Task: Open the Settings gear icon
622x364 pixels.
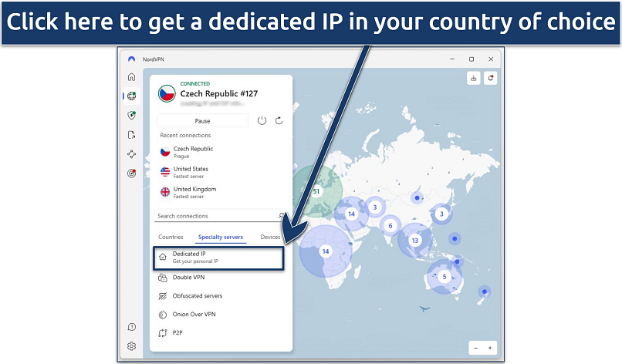Action: (132, 346)
